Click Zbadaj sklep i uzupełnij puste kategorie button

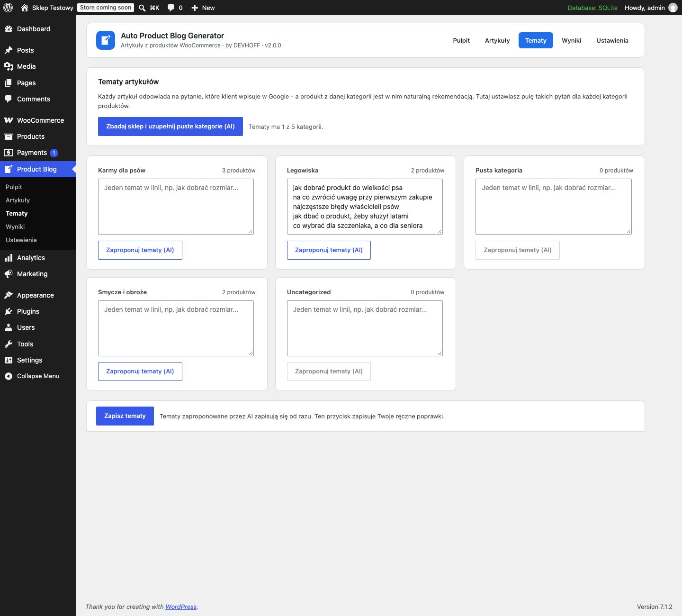[170, 127]
